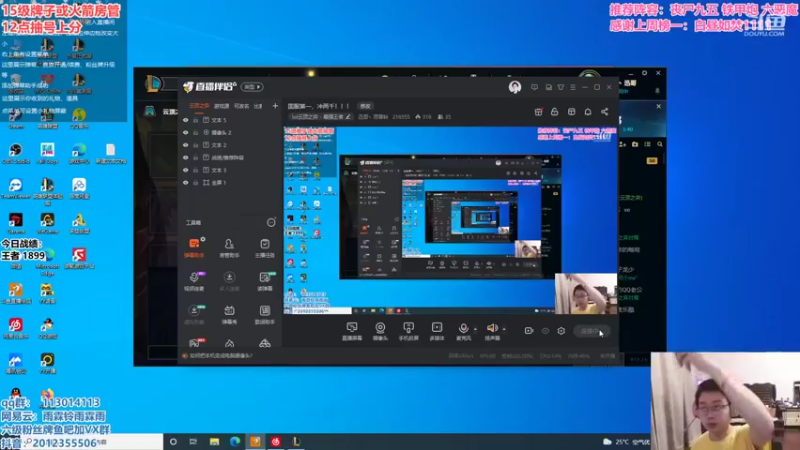Click the share icon above the preview

point(605,112)
